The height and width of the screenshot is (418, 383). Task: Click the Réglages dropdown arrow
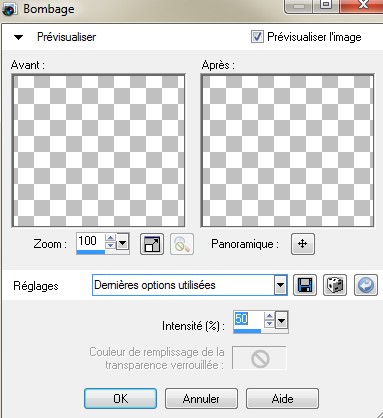(x=281, y=285)
